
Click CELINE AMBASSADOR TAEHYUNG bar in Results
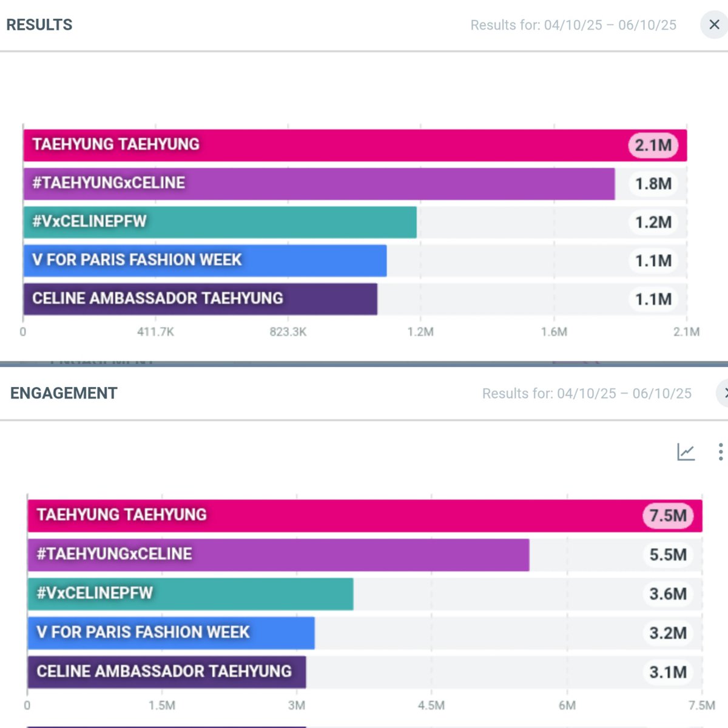(200, 299)
